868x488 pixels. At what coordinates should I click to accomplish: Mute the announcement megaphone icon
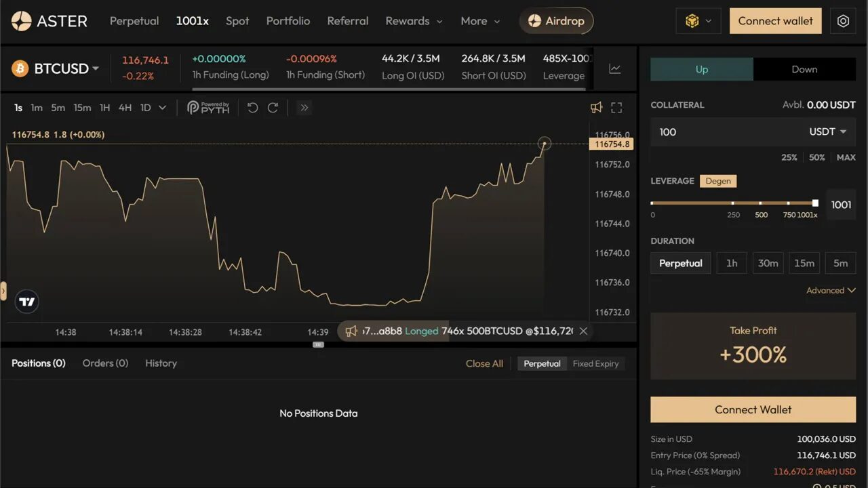pos(596,107)
